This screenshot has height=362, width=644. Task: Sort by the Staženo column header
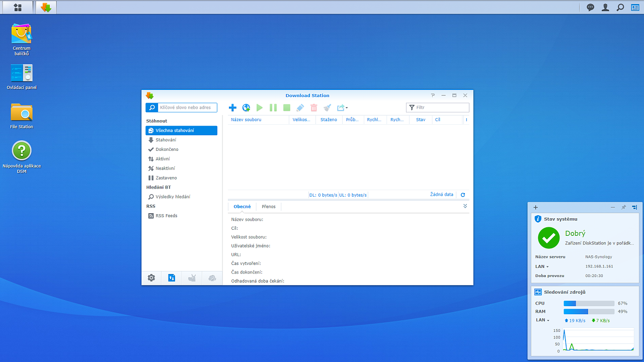point(329,120)
